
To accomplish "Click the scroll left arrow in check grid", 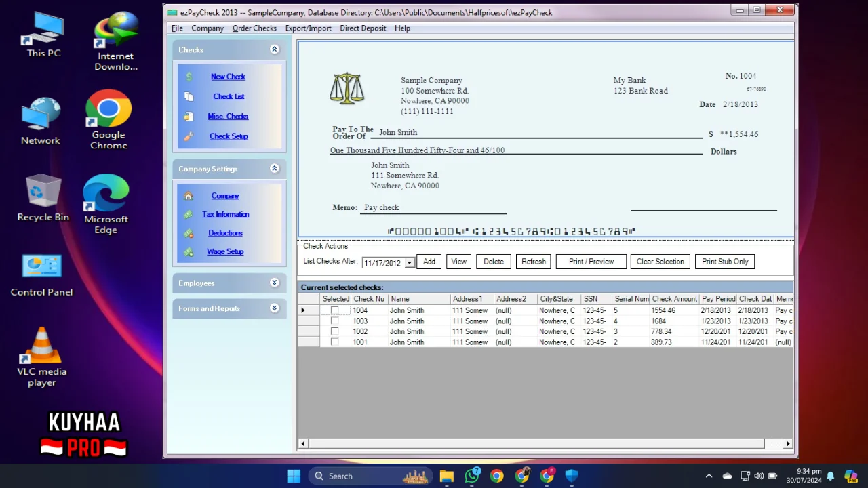I will [303, 444].
